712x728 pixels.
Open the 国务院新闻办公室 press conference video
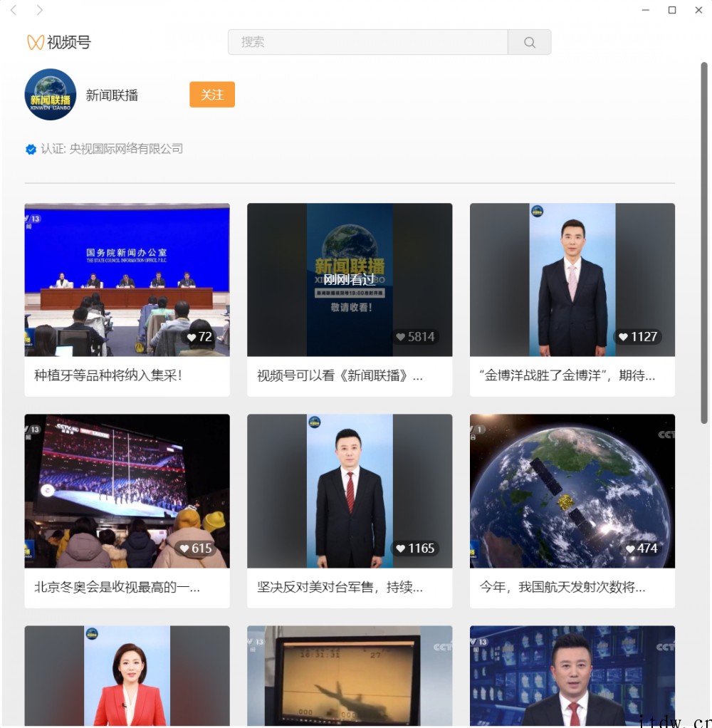tap(127, 279)
